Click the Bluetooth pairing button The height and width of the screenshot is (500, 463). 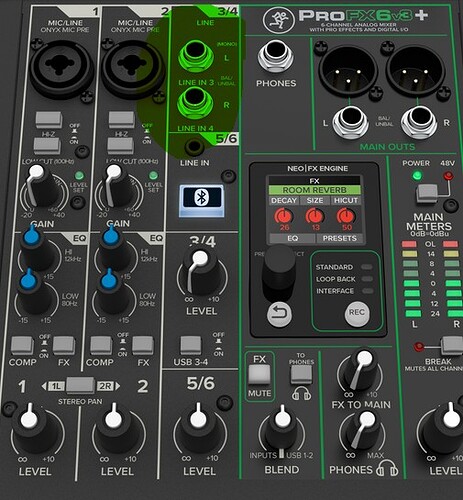point(202,201)
